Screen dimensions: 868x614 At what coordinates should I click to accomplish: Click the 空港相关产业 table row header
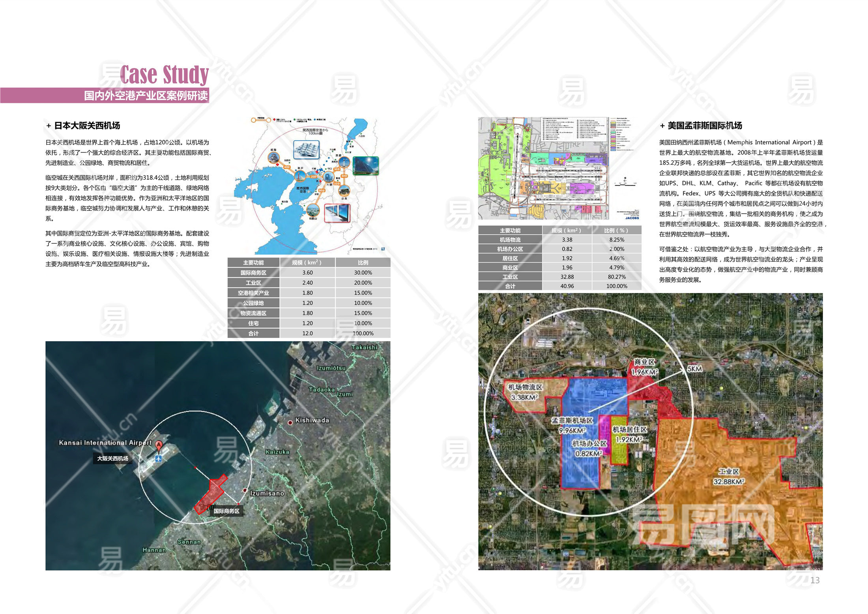(x=253, y=293)
